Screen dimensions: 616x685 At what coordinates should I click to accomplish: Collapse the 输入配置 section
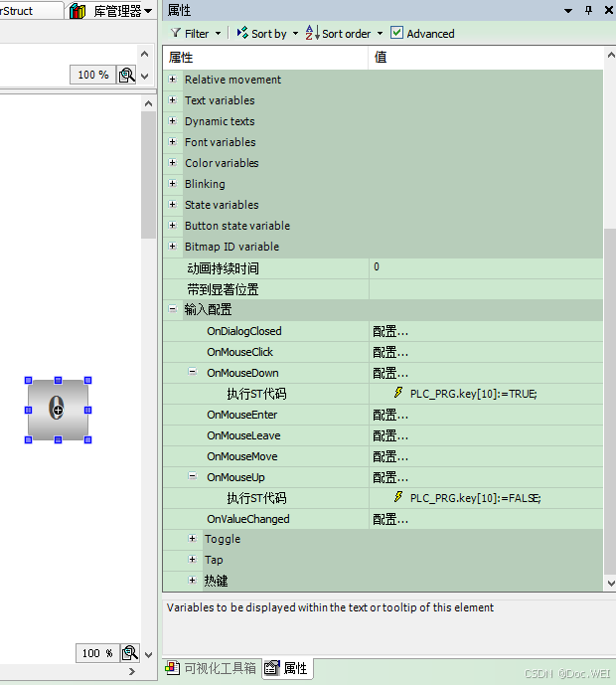point(173,309)
